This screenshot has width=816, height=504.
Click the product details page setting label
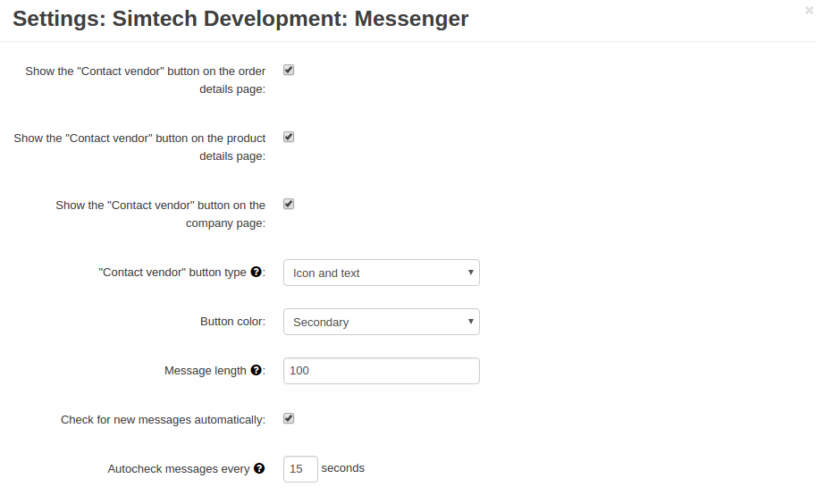(139, 147)
